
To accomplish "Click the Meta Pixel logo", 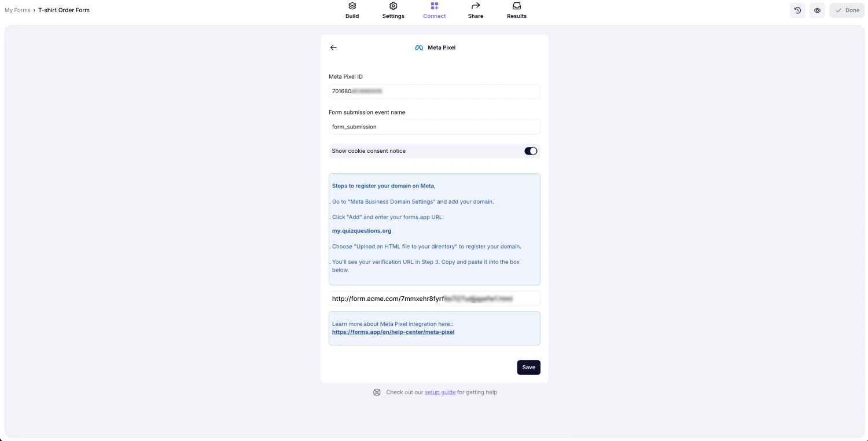I will point(418,47).
